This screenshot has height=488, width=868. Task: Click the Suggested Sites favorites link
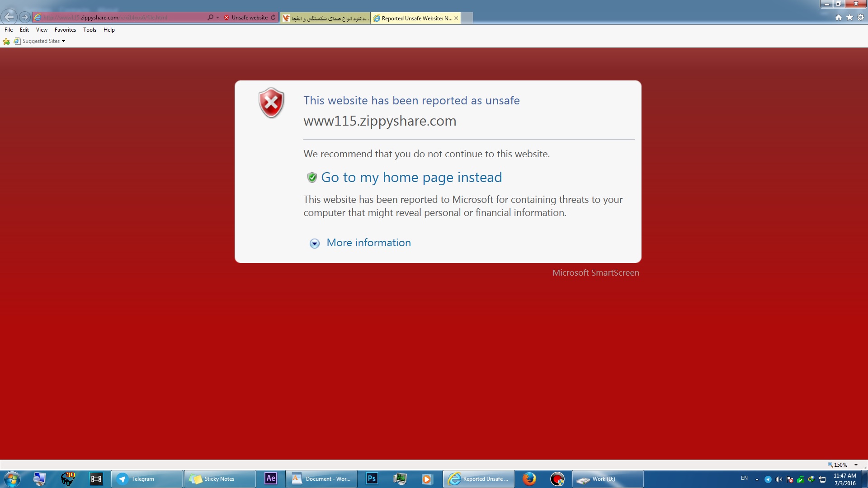coord(37,41)
